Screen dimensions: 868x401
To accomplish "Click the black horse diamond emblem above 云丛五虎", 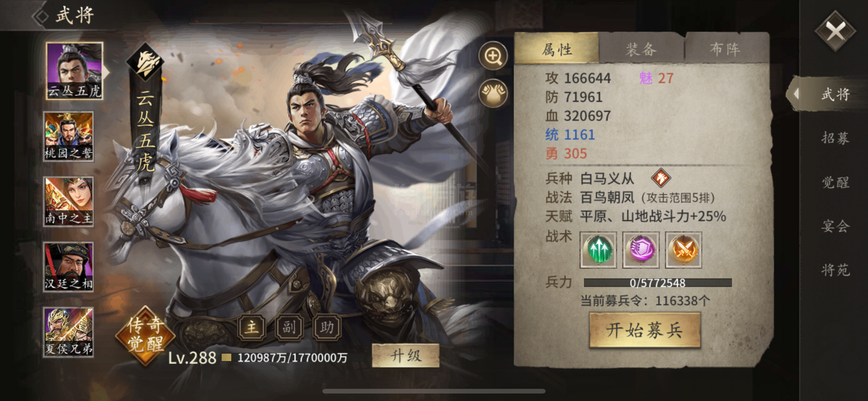I will click(x=145, y=62).
